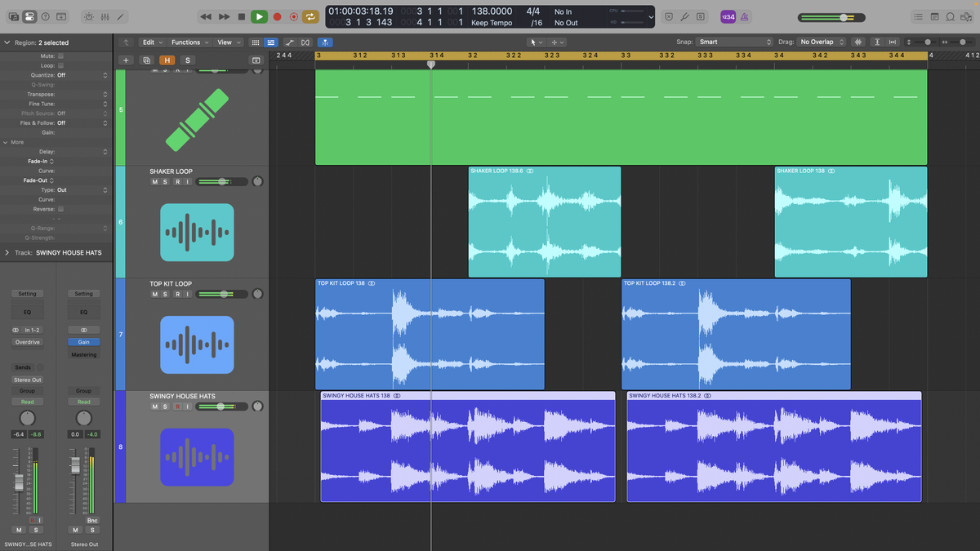
Task: Toggle Hide tracks H button
Action: (167, 60)
